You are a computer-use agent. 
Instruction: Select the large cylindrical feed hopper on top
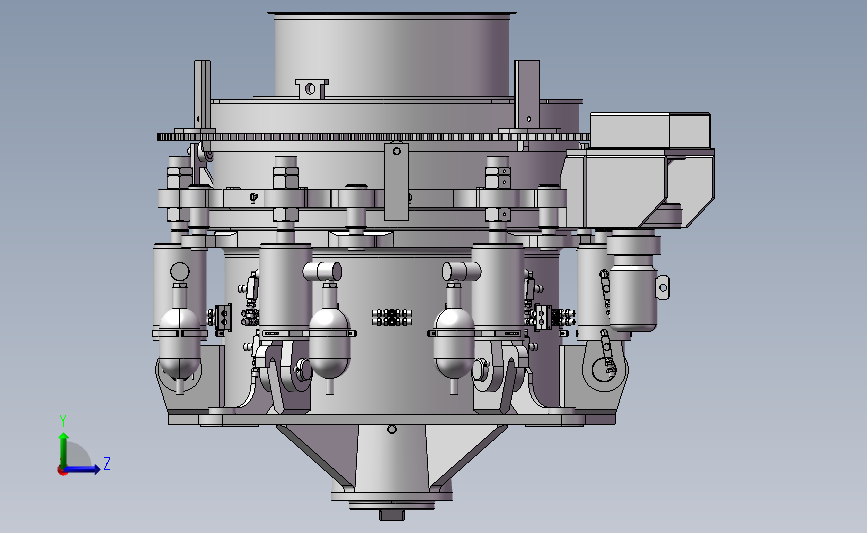pyautogui.click(x=391, y=55)
